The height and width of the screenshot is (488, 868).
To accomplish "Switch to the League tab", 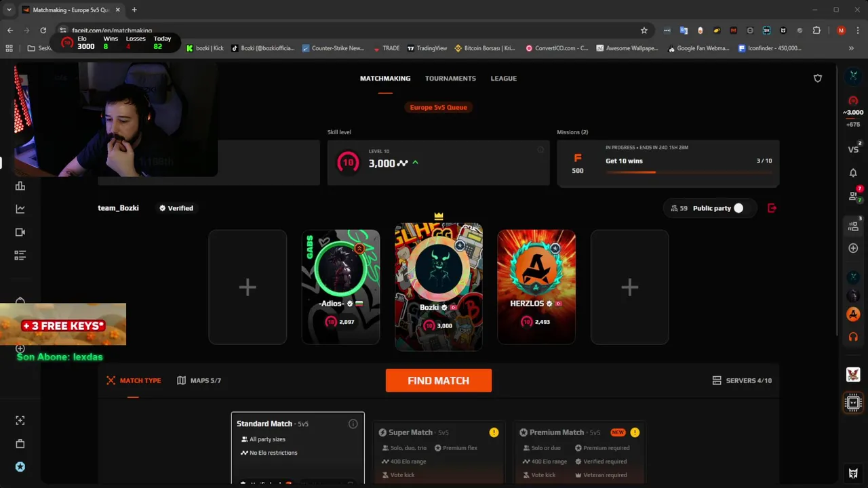I will click(504, 79).
